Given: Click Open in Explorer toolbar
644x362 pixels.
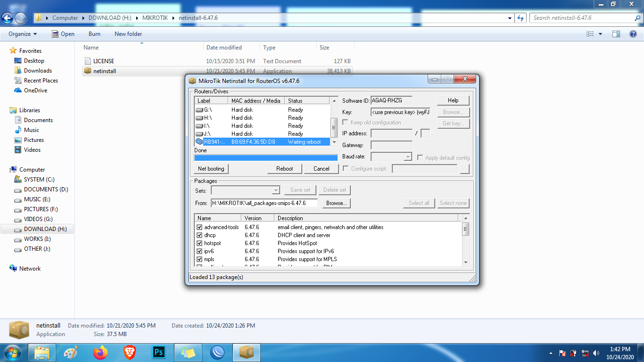Looking at the screenshot, I should (63, 34).
